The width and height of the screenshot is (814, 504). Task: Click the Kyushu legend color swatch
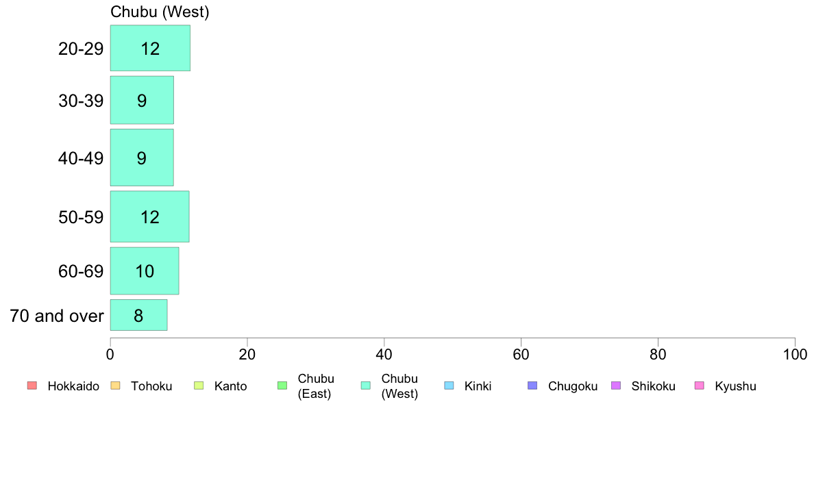tap(700, 386)
